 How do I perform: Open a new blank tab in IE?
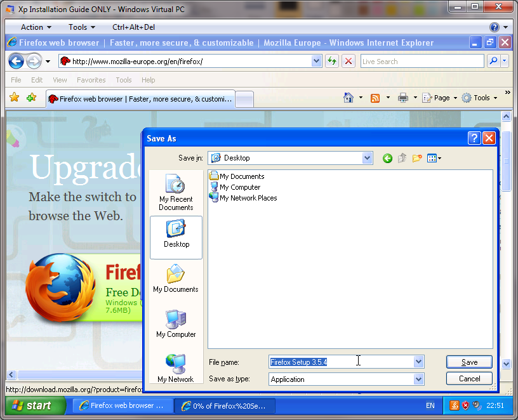tap(245, 99)
